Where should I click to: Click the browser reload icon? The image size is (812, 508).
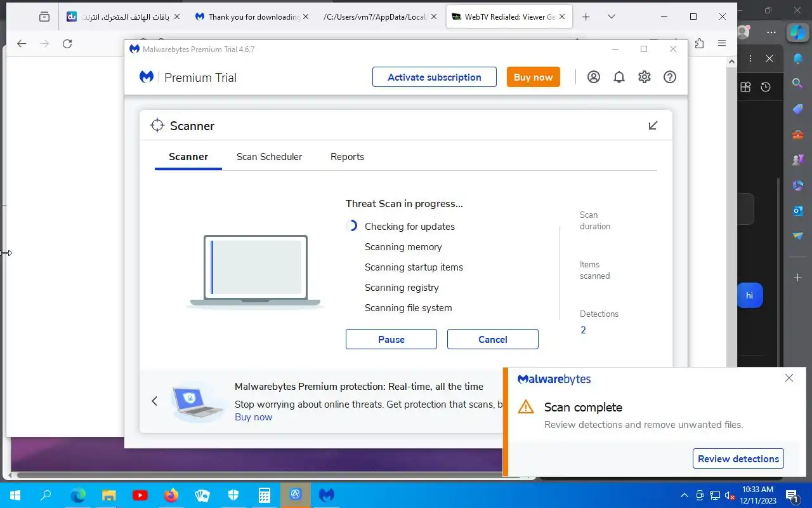pyautogui.click(x=67, y=44)
